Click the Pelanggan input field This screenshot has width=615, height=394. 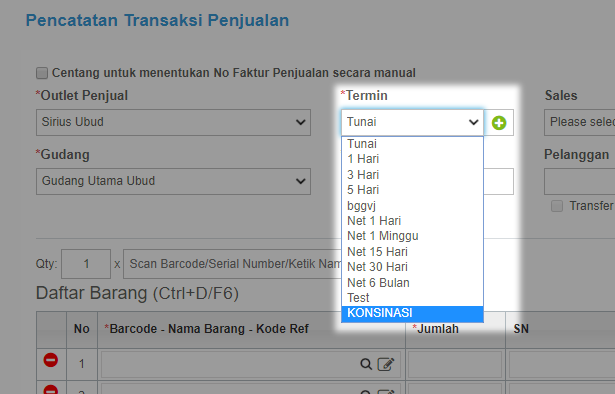(x=579, y=182)
